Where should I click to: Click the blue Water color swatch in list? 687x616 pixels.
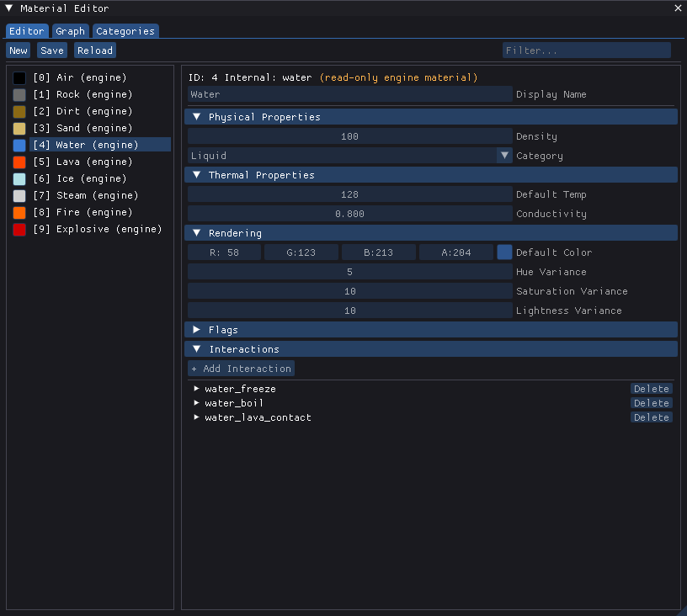coord(19,146)
